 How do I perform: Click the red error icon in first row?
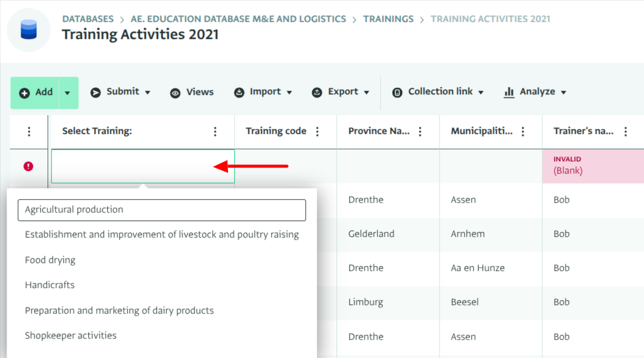[x=28, y=166]
